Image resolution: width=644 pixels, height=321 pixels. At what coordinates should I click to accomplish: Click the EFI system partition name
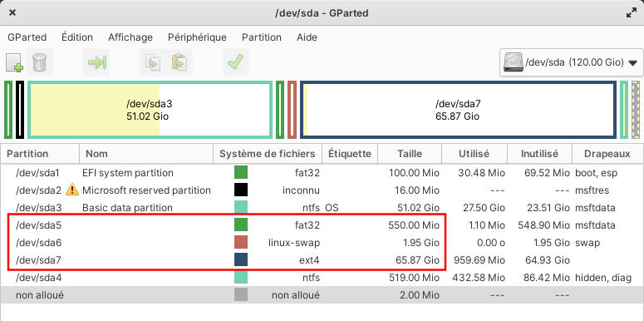click(x=128, y=173)
